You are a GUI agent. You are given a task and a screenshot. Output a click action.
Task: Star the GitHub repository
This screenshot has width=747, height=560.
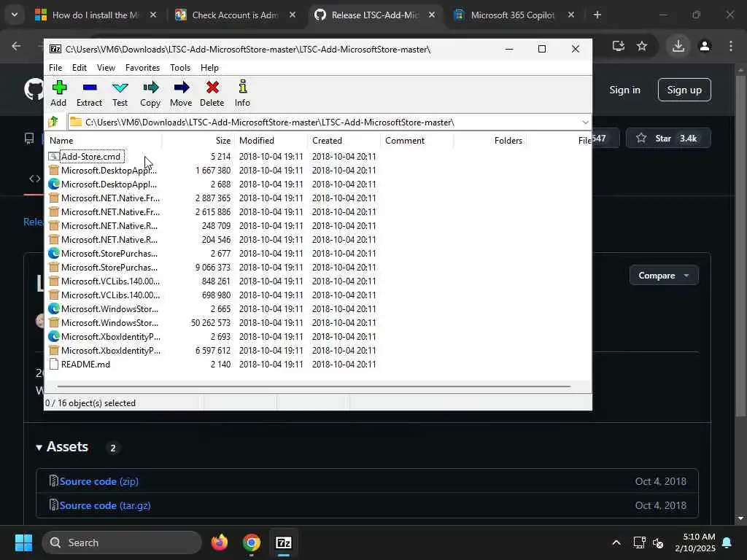(x=668, y=139)
